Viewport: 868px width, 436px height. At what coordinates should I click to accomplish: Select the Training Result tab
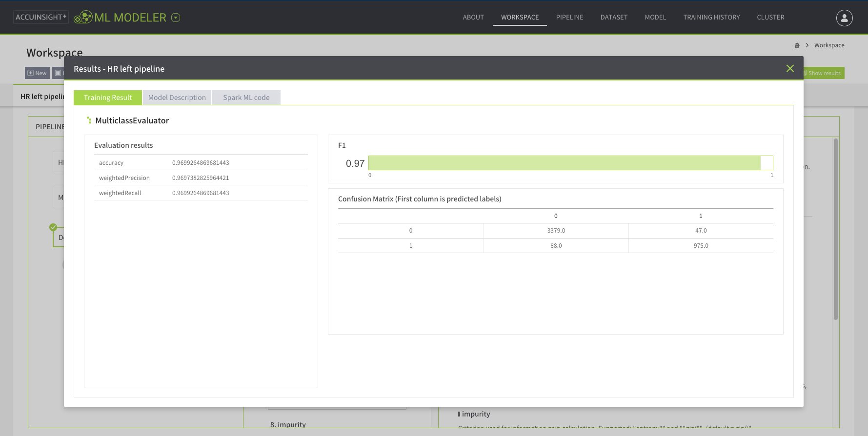[x=108, y=98]
